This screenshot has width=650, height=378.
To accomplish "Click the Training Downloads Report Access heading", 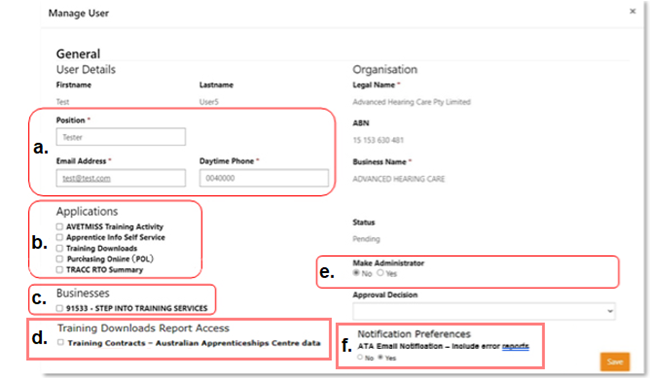I will coord(143,328).
